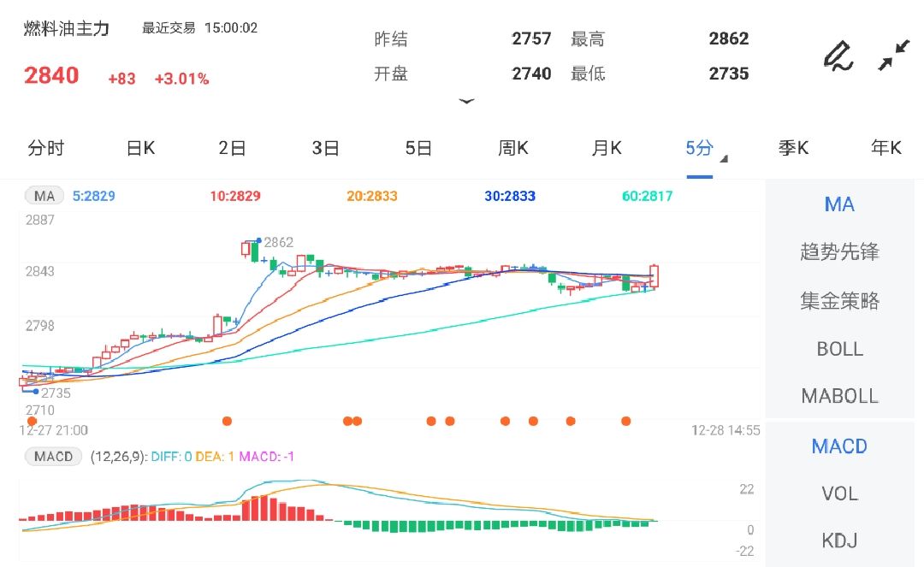The height and width of the screenshot is (567, 924).
Task: Expand quote details with the down chevron
Action: pyautogui.click(x=467, y=101)
